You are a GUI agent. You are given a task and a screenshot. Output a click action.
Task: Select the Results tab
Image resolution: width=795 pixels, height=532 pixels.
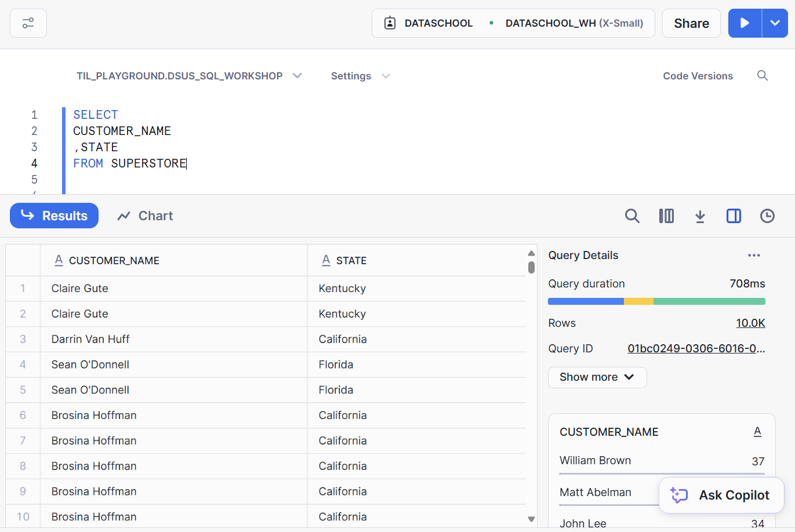(x=55, y=216)
